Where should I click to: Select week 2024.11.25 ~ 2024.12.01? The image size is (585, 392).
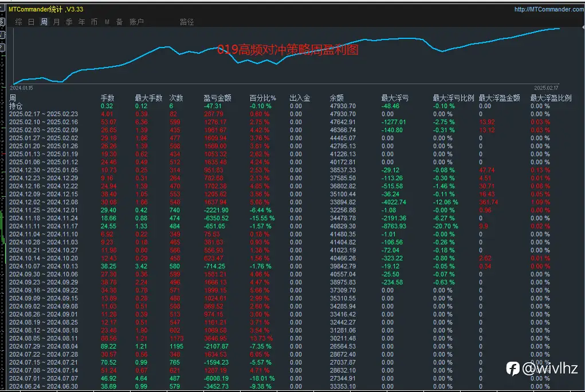coord(44,210)
